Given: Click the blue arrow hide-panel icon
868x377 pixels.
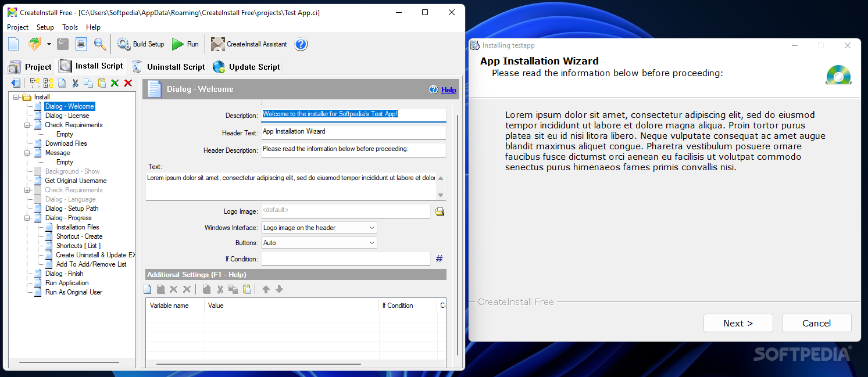Looking at the screenshot, I should tap(16, 83).
